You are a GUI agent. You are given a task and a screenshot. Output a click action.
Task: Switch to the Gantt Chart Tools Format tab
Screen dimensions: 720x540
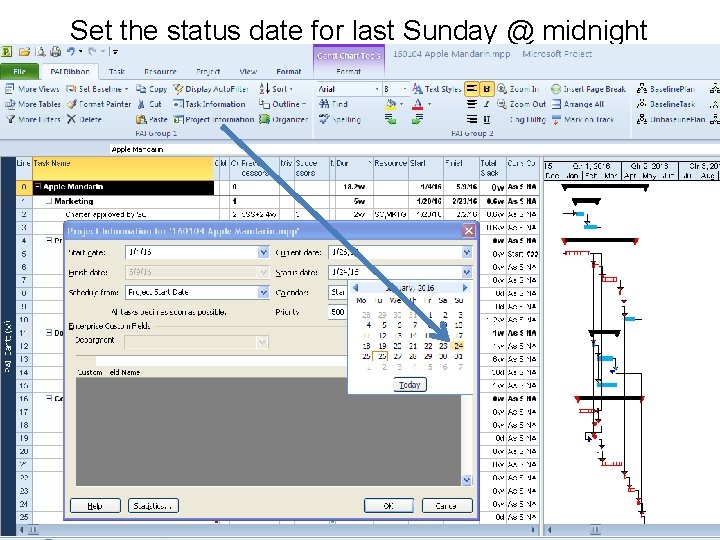pos(349,72)
